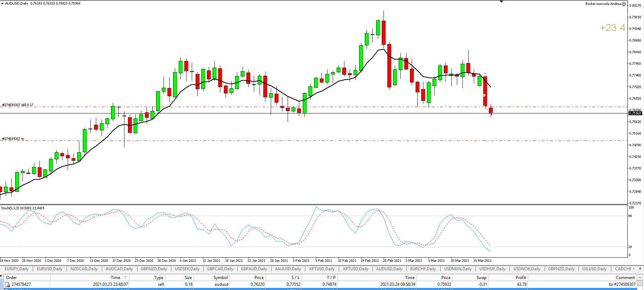Click the Order column header

(11, 278)
